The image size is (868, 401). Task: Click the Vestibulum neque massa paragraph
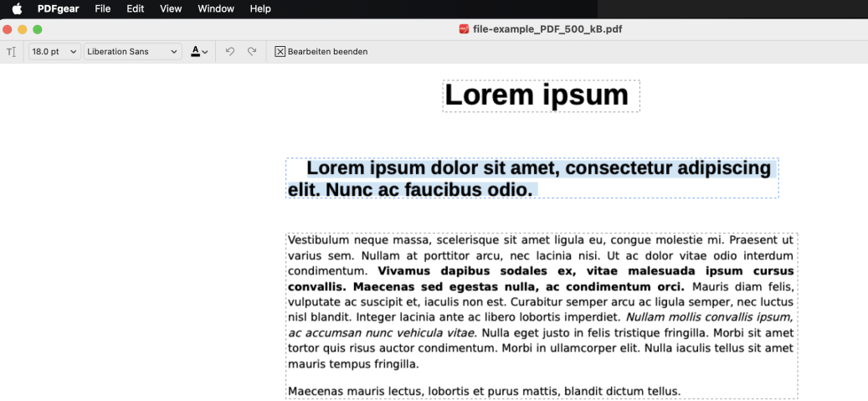pos(541,302)
